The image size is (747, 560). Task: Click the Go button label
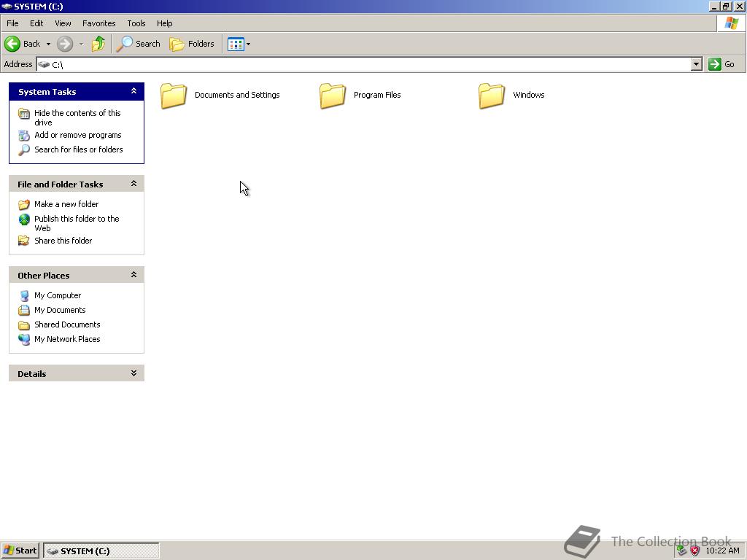729,64
